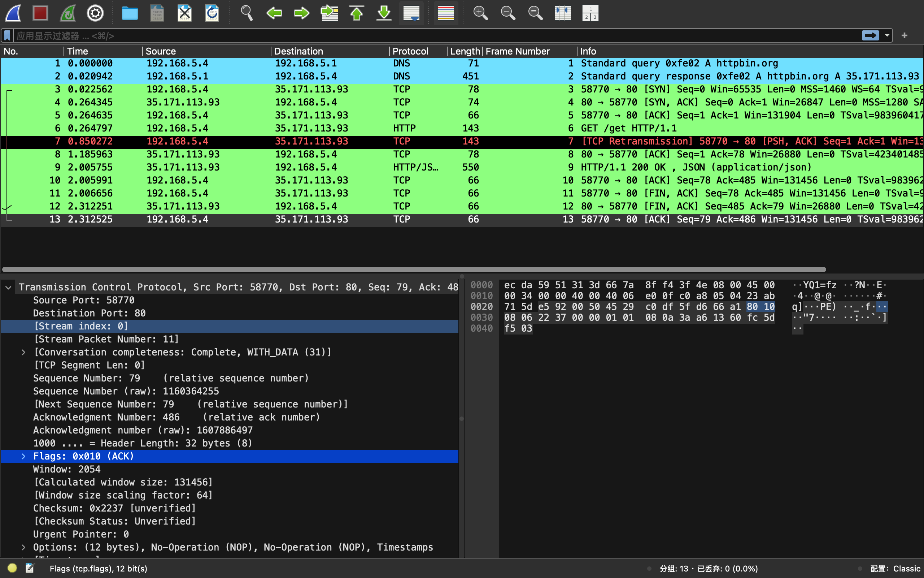Image resolution: width=924 pixels, height=578 pixels.
Task: Zoom in on main window text
Action: 480,13
